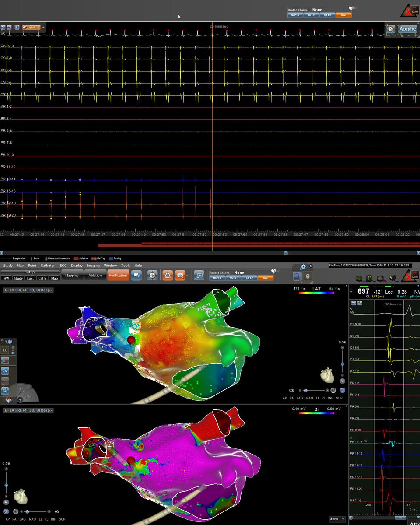Viewport: 420px width, 525px height.
Task: Click the CS1-2 routed channel button
Action: (233, 277)
